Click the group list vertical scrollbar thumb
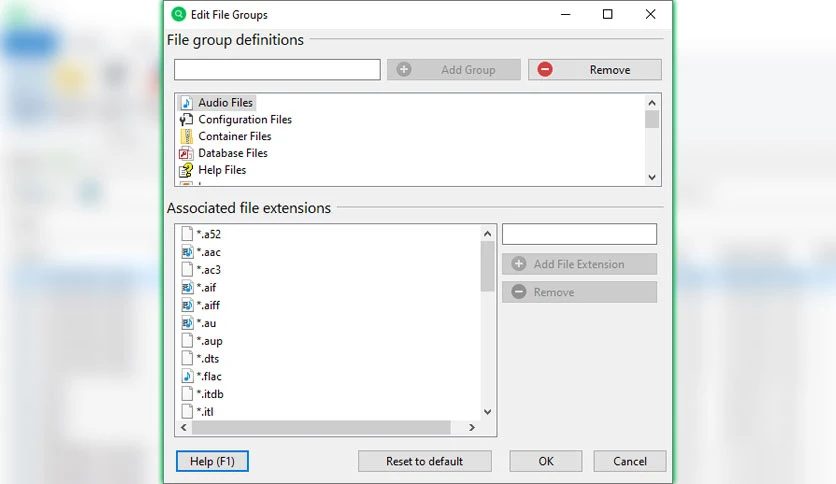The height and width of the screenshot is (484, 836). point(652,119)
